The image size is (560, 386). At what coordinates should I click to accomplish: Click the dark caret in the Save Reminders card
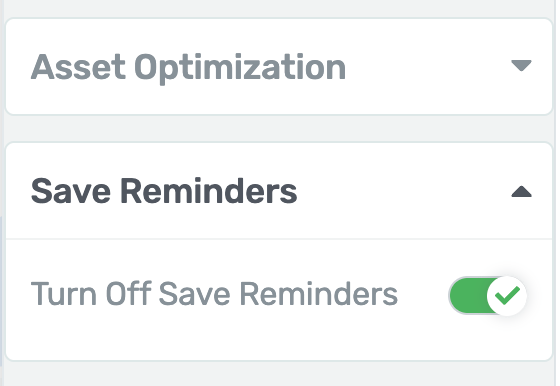(x=521, y=191)
